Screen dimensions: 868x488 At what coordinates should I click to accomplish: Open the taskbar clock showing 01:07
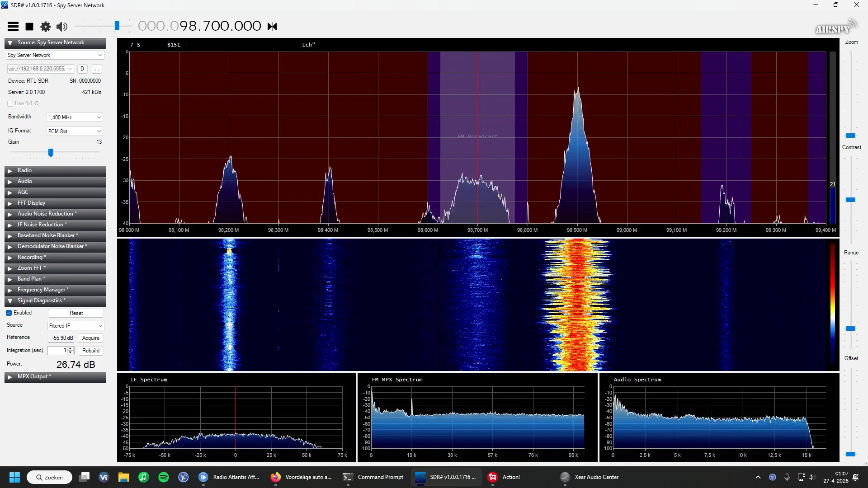[x=836, y=477]
